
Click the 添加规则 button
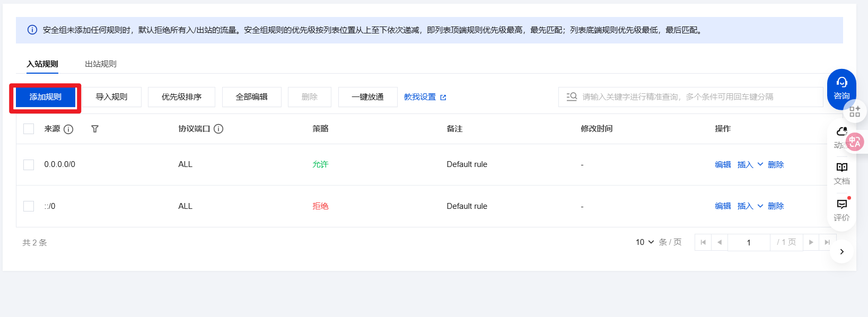46,97
